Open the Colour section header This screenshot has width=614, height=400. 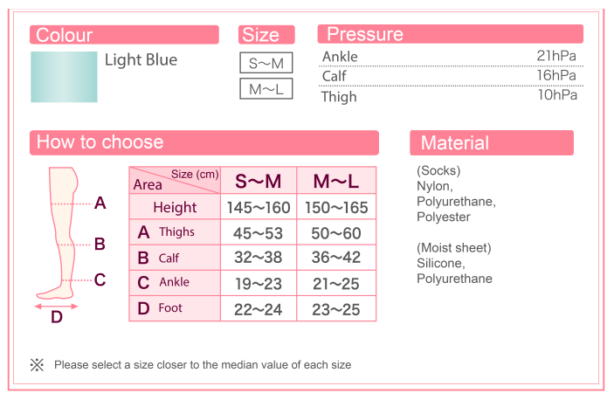click(x=125, y=35)
